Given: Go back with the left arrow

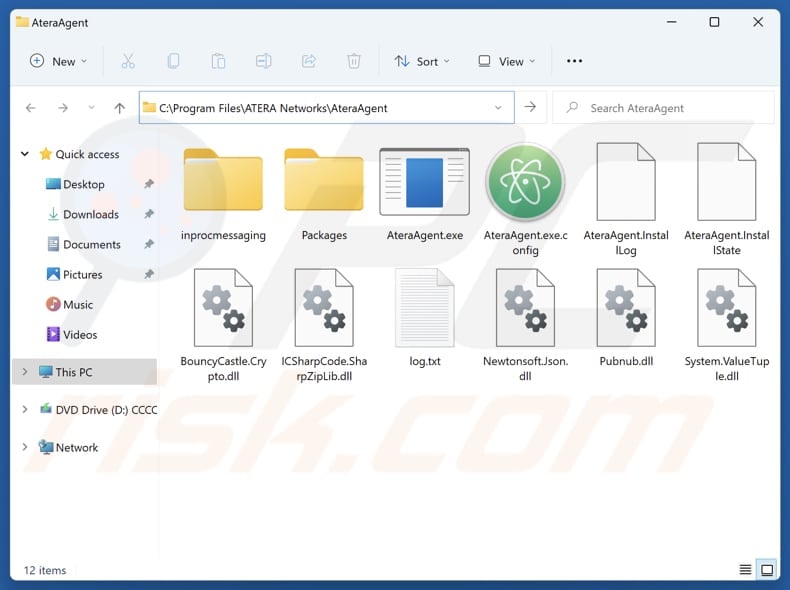Looking at the screenshot, I should [31, 108].
